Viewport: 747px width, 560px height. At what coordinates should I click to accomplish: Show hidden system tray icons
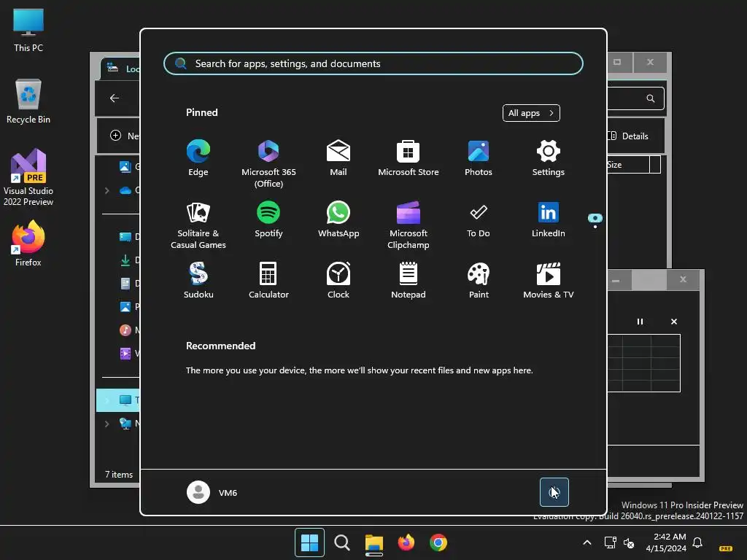(587, 542)
